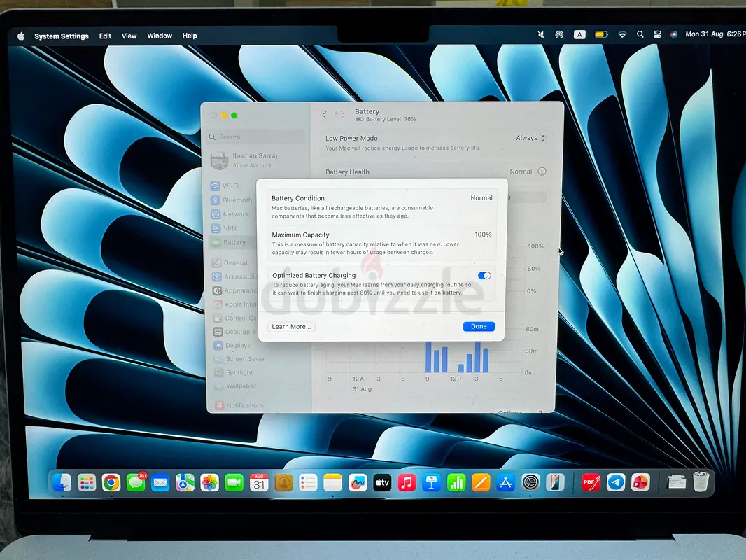Click the date and time in menu bar
The image size is (746, 560).
click(715, 34)
